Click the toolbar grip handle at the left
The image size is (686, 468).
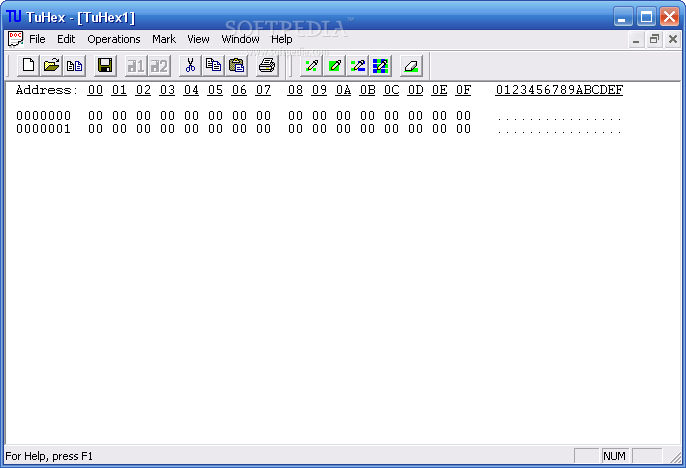8,66
